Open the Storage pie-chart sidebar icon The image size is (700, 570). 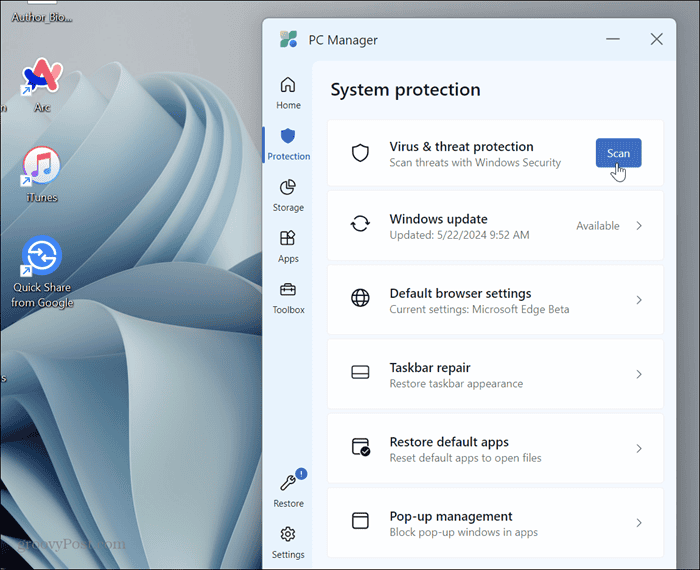288,187
